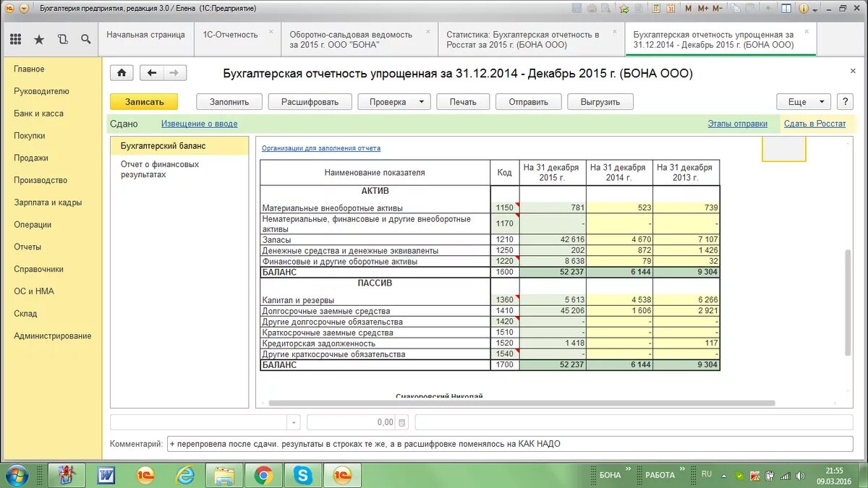Open Internet Explorer from taskbar
Image resolution: width=868 pixels, height=488 pixels.
point(185,475)
